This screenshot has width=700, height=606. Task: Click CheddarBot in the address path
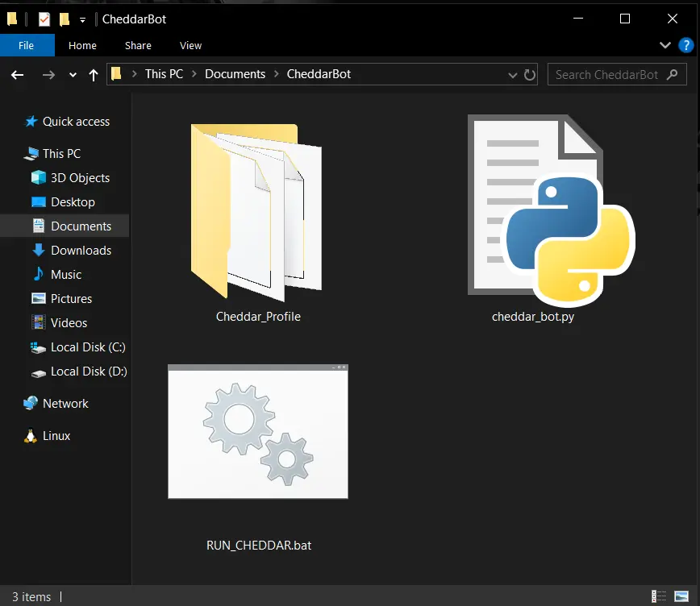pyautogui.click(x=319, y=74)
